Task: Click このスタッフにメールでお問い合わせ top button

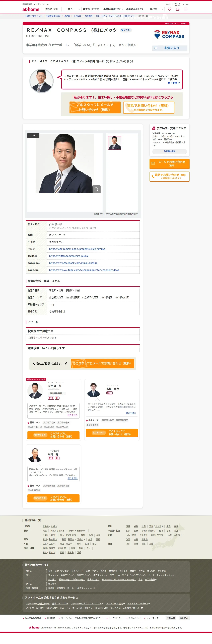Action: [95, 108]
